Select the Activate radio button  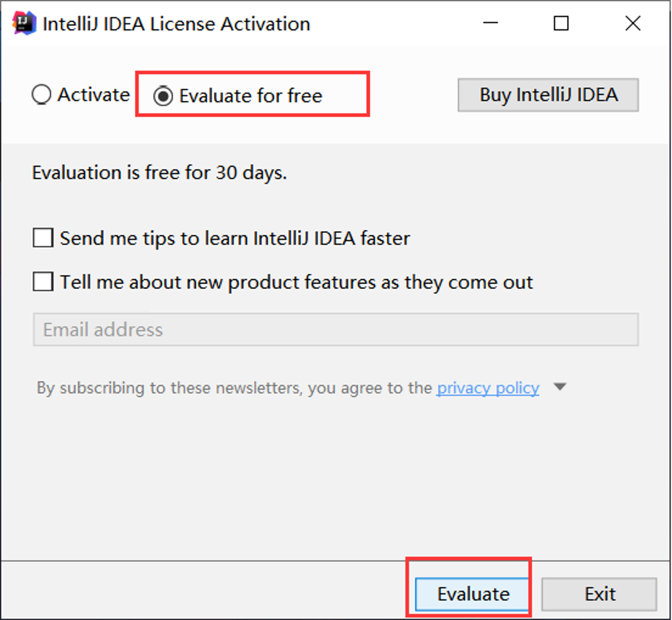42,94
